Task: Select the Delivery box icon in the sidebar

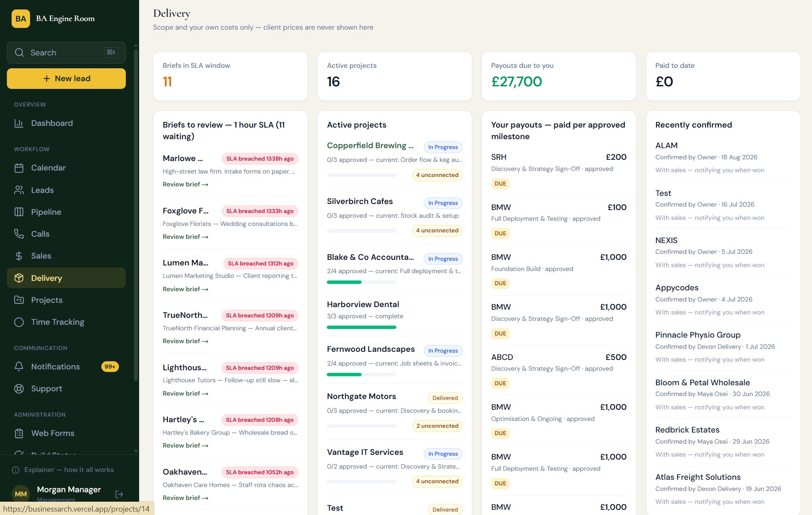Action: 19,278
